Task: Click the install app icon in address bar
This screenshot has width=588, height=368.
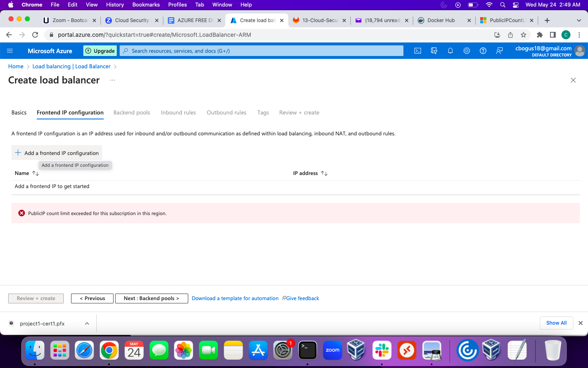Action: coord(497,35)
